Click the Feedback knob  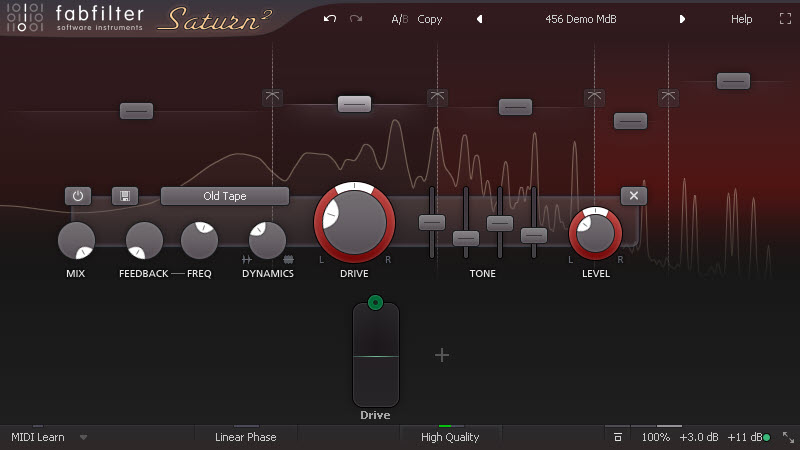coord(144,240)
